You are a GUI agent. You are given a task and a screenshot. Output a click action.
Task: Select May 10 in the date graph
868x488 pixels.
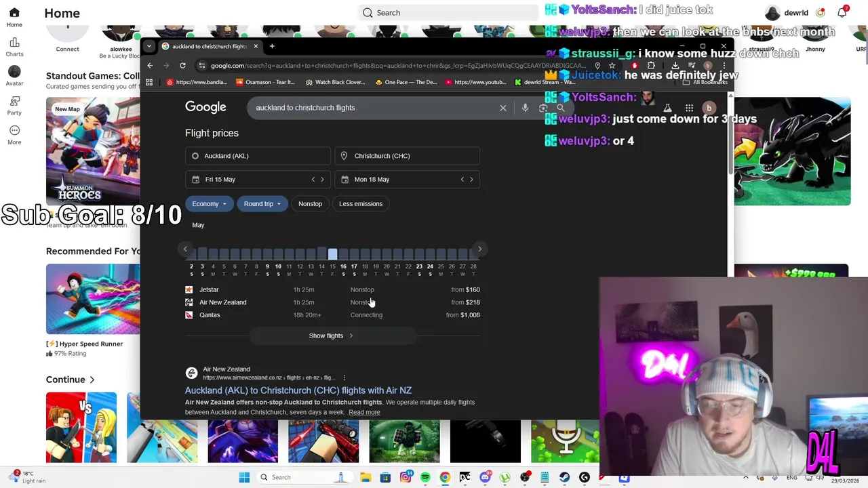point(278,261)
